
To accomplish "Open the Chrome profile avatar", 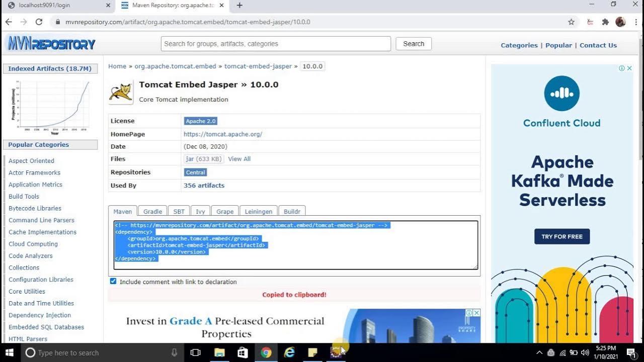I will click(620, 22).
